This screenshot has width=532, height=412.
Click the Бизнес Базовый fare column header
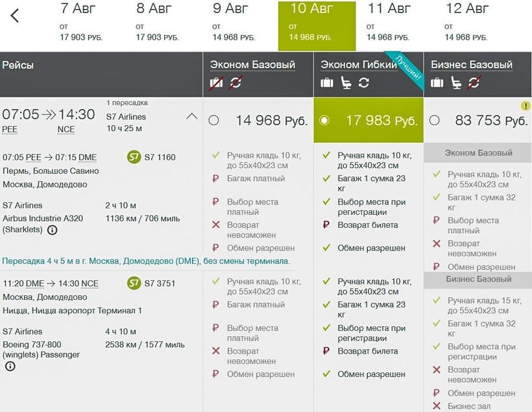tap(472, 64)
